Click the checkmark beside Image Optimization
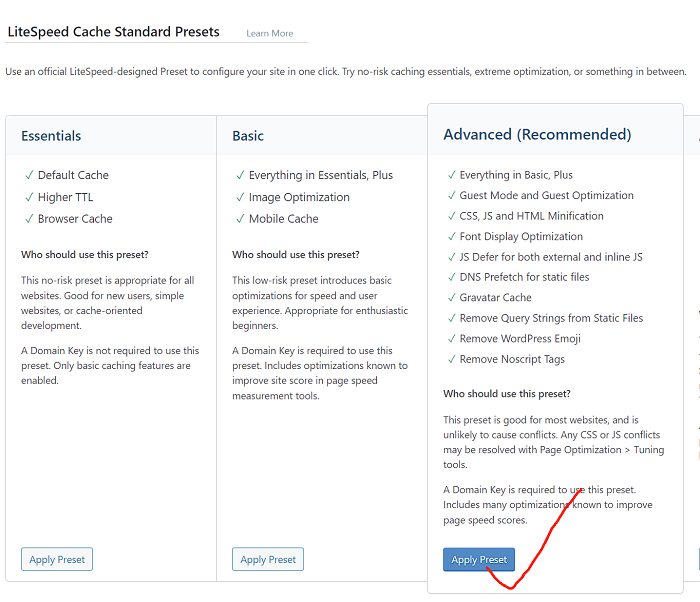Screen dimensions: 700x602 240,197
